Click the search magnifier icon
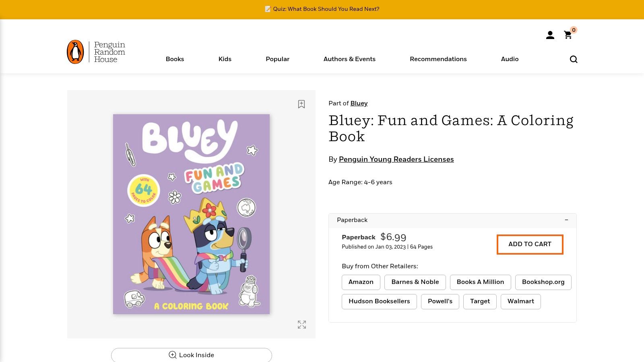 tap(574, 60)
